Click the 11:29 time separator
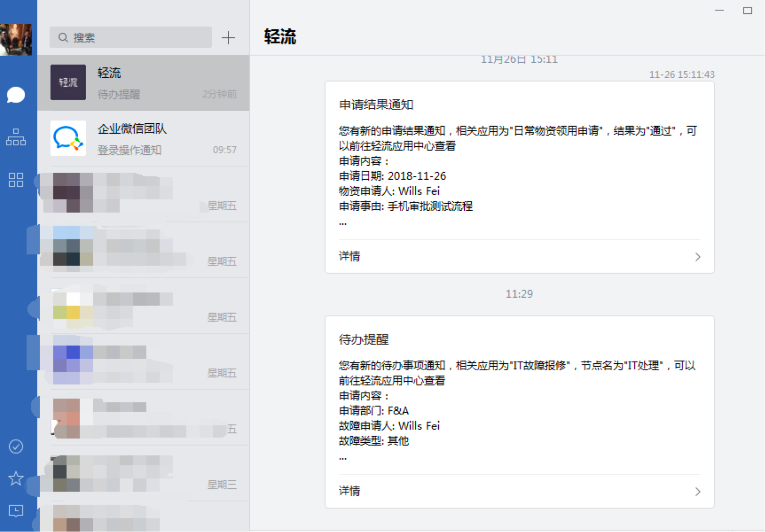The height and width of the screenshot is (532, 765). [x=519, y=294]
